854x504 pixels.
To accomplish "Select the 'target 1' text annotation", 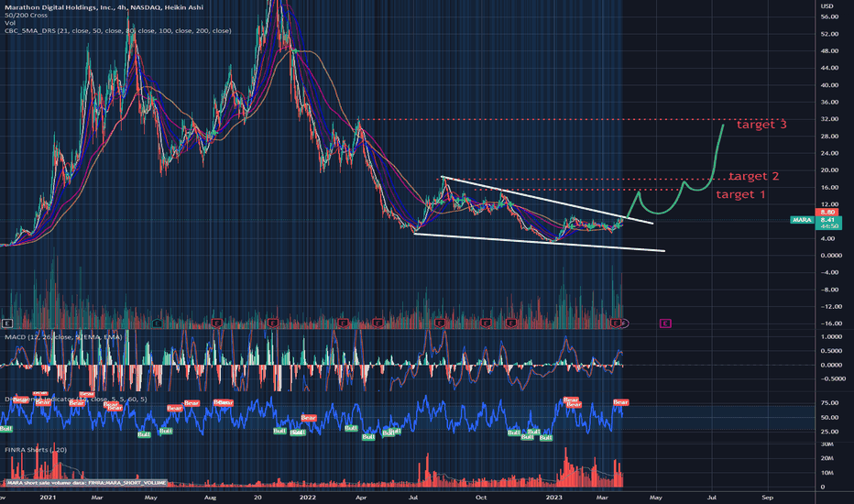I will click(740, 194).
